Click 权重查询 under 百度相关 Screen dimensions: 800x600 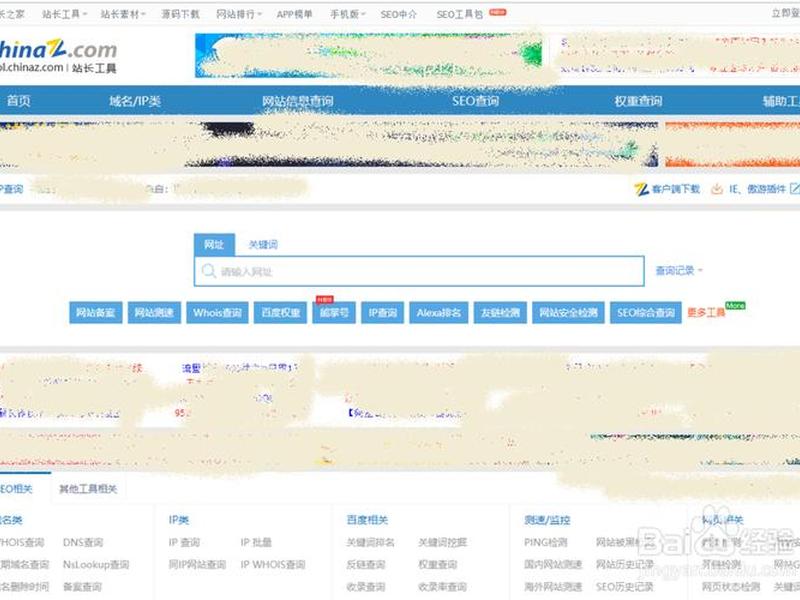pyautogui.click(x=438, y=565)
